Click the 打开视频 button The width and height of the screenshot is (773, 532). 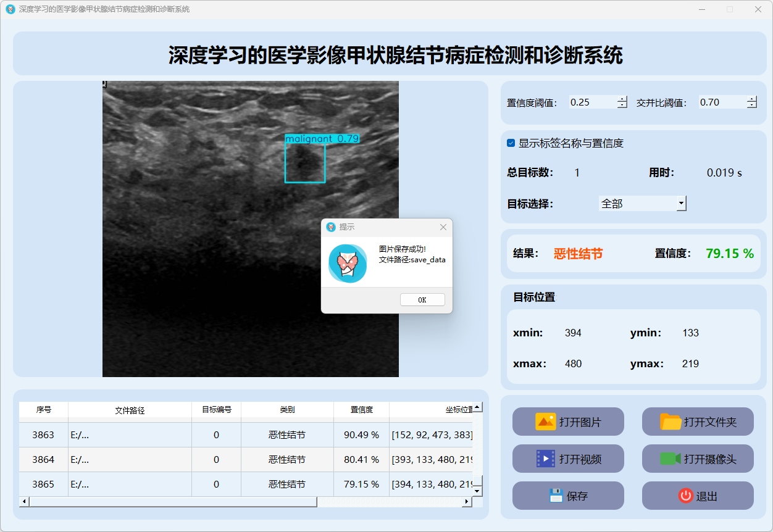point(568,459)
